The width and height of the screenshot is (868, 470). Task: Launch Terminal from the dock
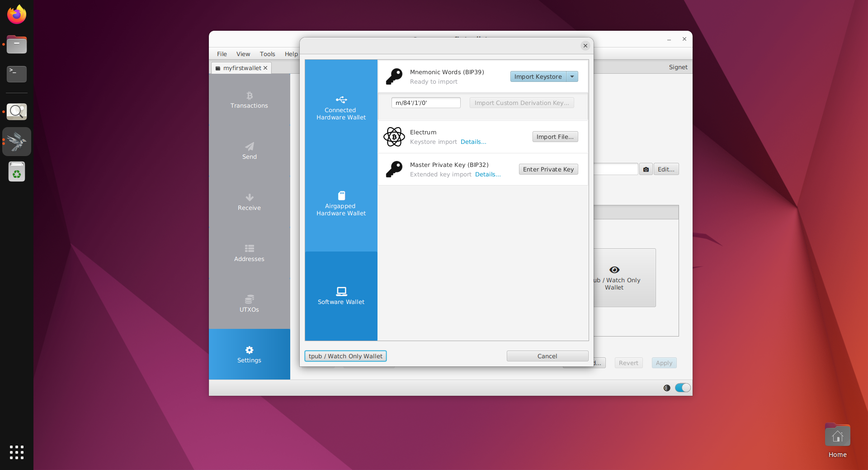(17, 74)
